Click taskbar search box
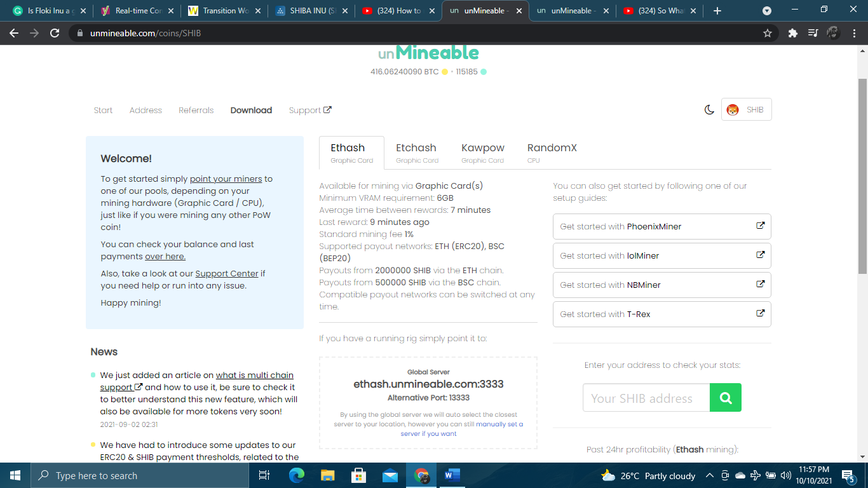Image resolution: width=868 pixels, height=488 pixels. [140, 475]
